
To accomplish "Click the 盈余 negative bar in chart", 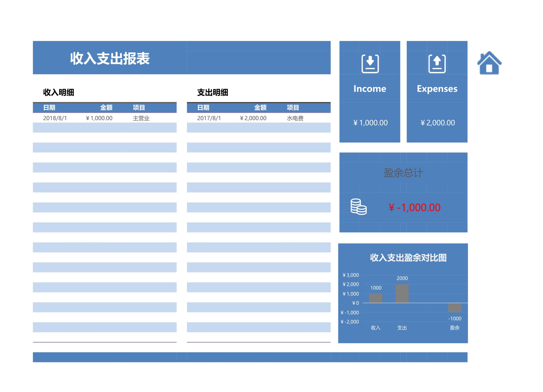I will click(x=455, y=308).
